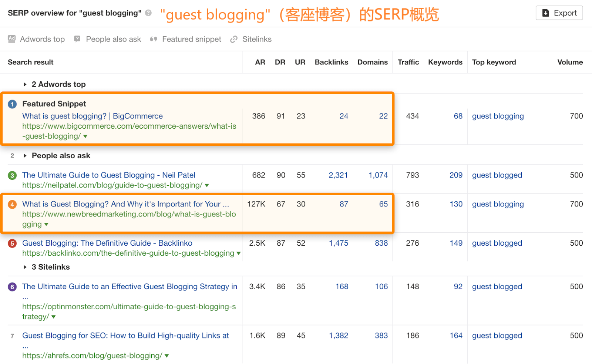This screenshot has width=592, height=364.
Task: Click the purple position badge 6 for OptinMonster
Action: (12, 286)
